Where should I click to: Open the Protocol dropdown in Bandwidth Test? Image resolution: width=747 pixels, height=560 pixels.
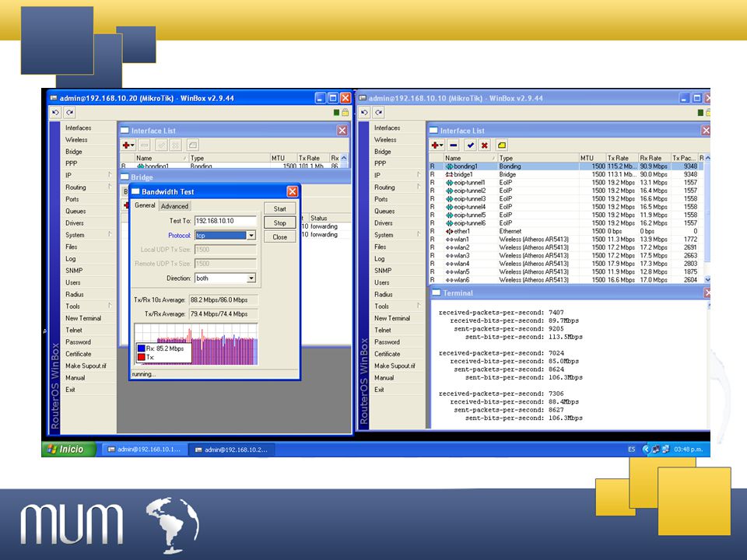pyautogui.click(x=251, y=235)
